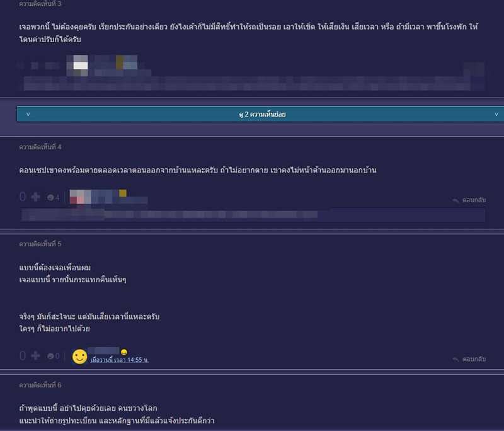This screenshot has width=504, height=431.
Task: Click vote count 0 on comment 5
Action: (x=23, y=356)
